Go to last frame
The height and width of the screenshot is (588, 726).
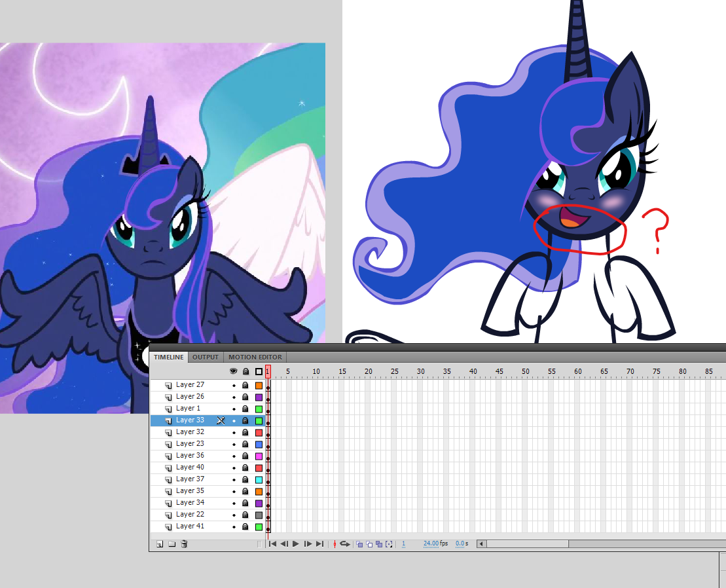(320, 544)
